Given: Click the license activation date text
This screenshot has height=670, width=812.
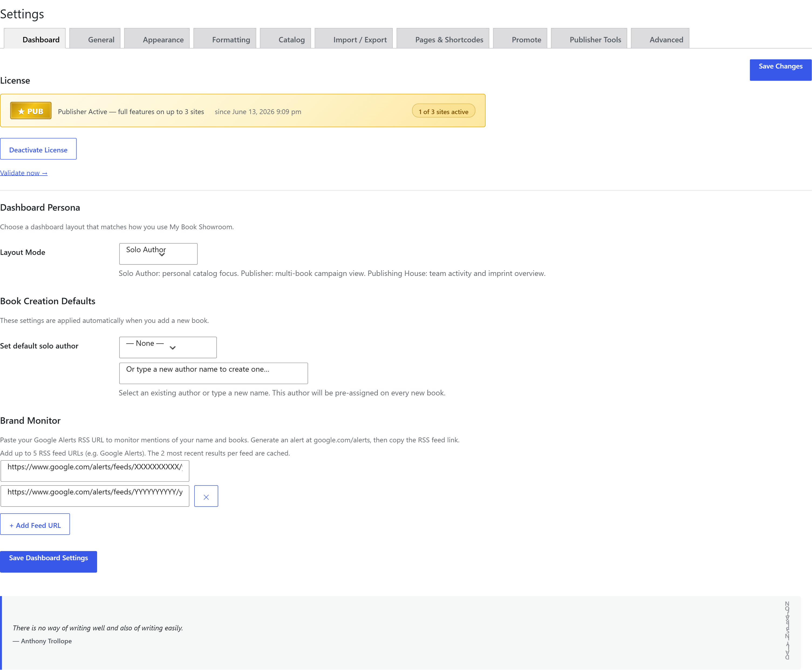Looking at the screenshot, I should tap(258, 112).
